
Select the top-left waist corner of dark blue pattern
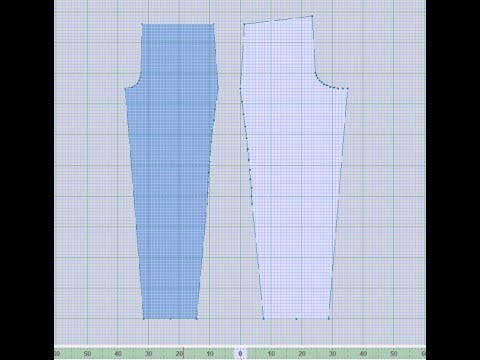tap(142, 24)
